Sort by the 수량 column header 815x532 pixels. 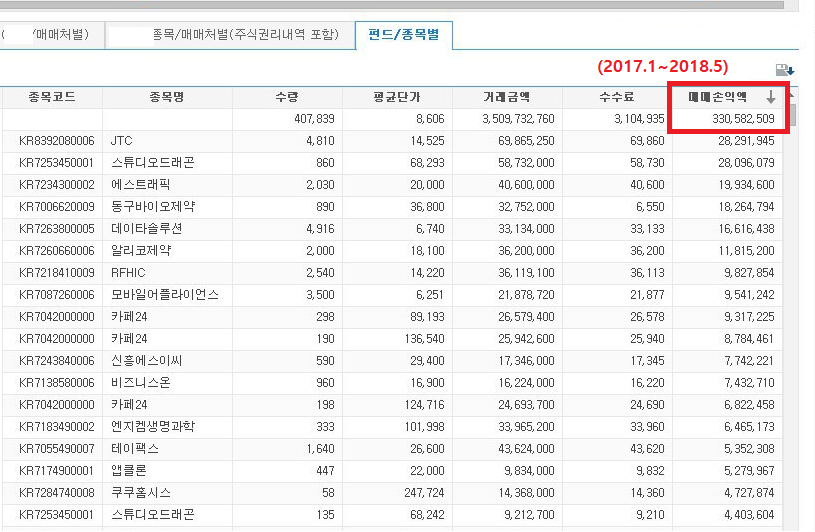pyautogui.click(x=287, y=97)
